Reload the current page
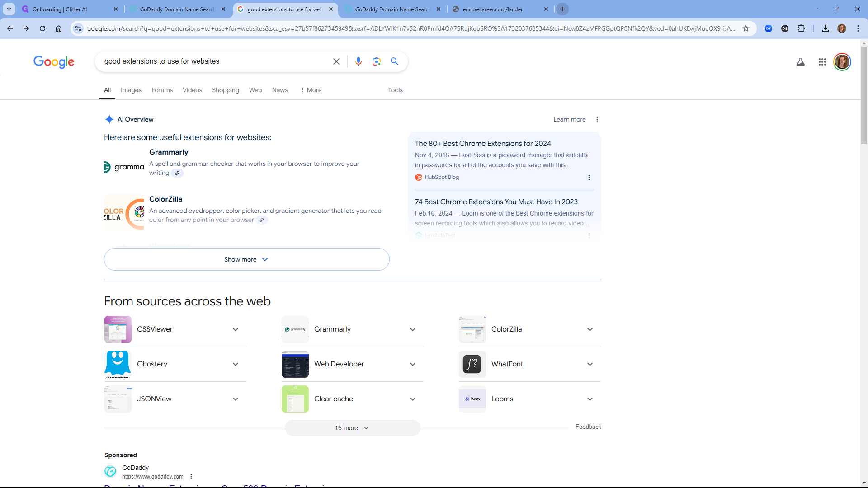Image resolution: width=868 pixels, height=488 pixels. [x=42, y=28]
